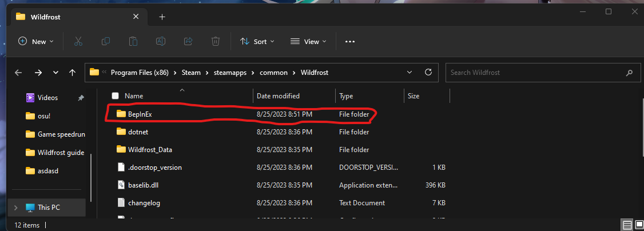
Task: Go forward with the right arrow
Action: [x=39, y=73]
